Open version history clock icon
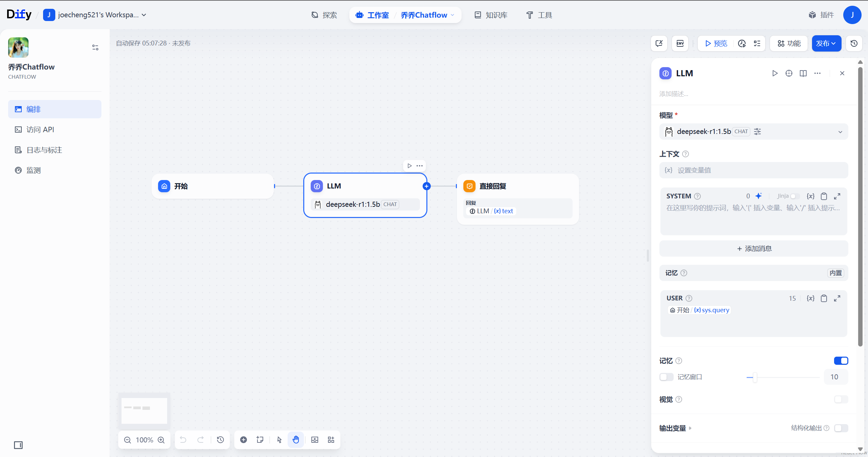The width and height of the screenshot is (868, 457). tap(854, 43)
